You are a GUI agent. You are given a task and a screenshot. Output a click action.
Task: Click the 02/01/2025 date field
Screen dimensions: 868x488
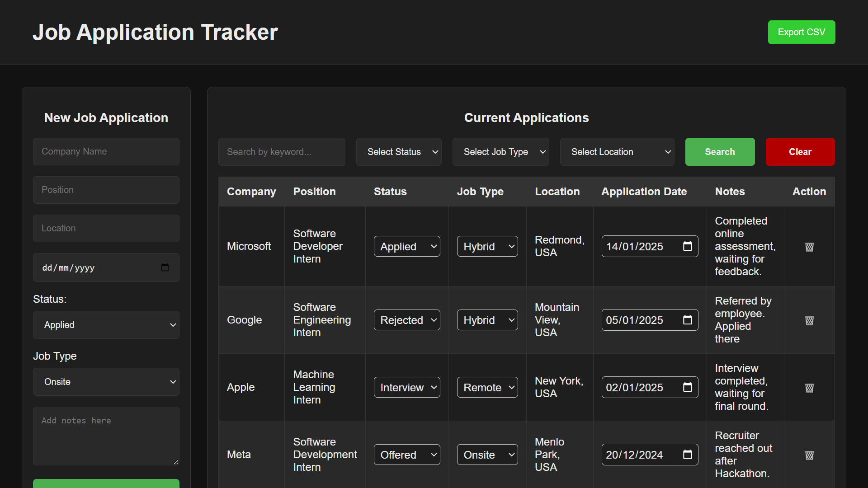point(650,387)
